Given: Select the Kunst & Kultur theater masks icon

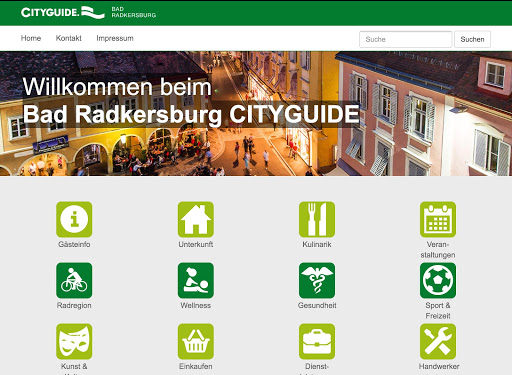Looking at the screenshot, I should click(74, 341).
